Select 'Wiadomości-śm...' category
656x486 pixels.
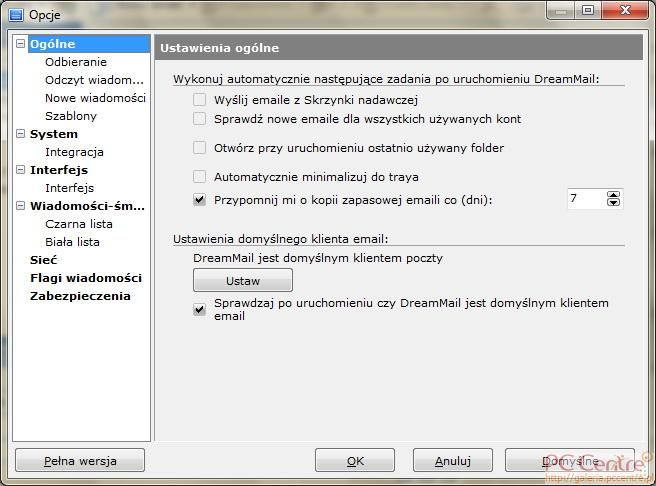(x=87, y=206)
